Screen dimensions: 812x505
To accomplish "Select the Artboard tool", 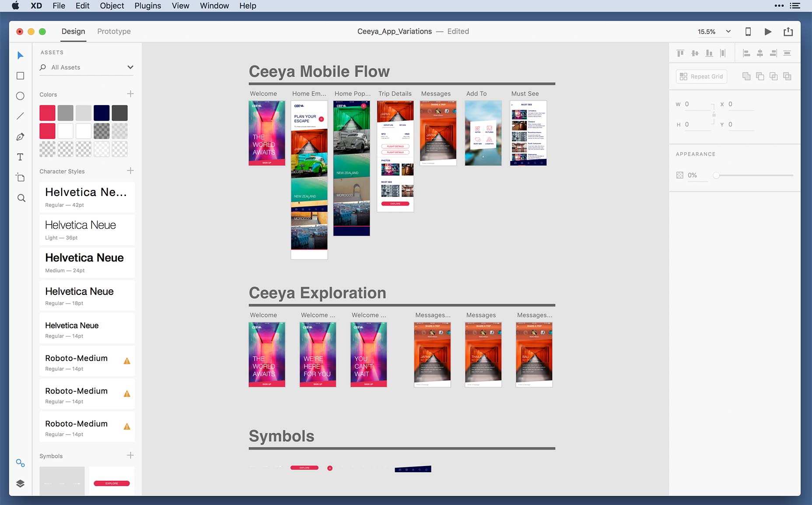I will coord(20,177).
